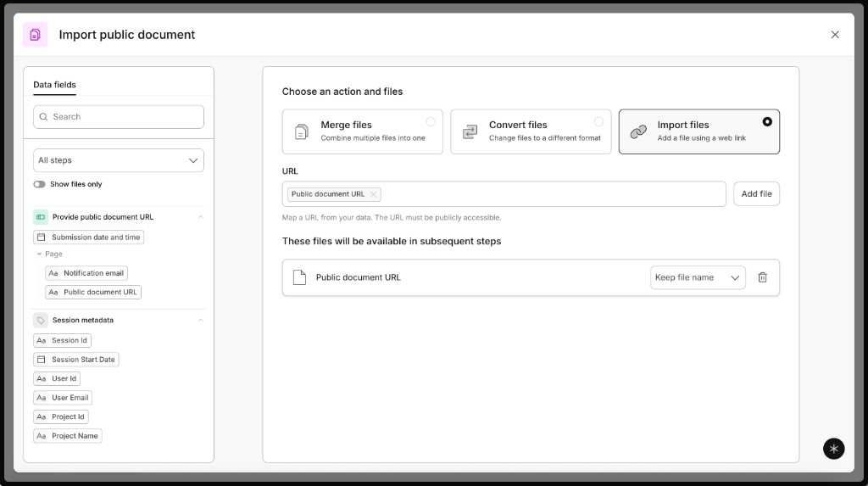Screen dimensions: 868x486
Task: Click the Convert files arrows icon
Action: 470,132
